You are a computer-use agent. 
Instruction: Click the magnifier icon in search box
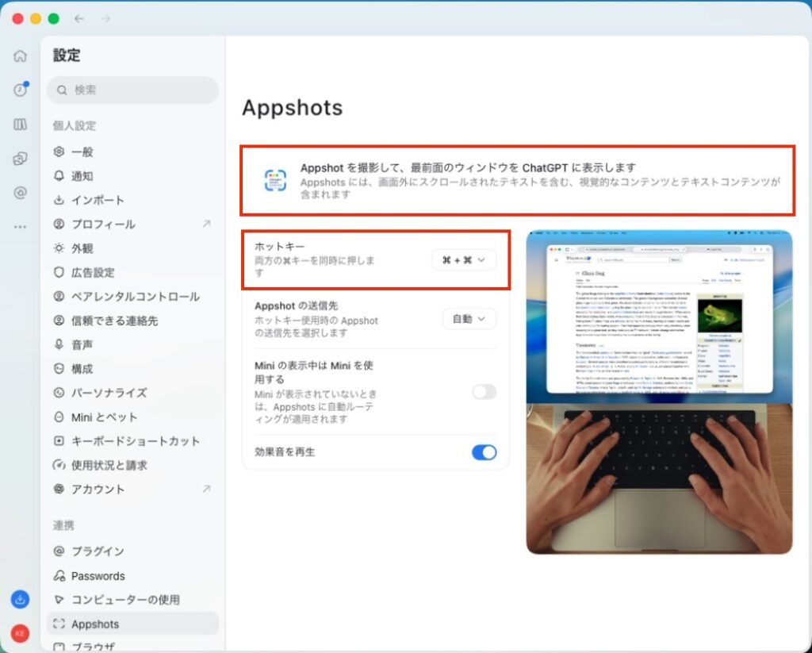click(x=62, y=90)
